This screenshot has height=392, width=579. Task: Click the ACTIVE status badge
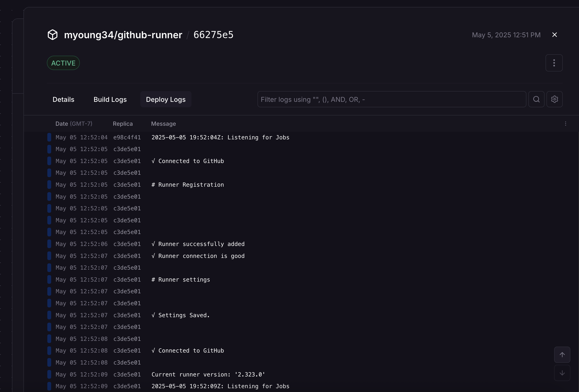63,63
